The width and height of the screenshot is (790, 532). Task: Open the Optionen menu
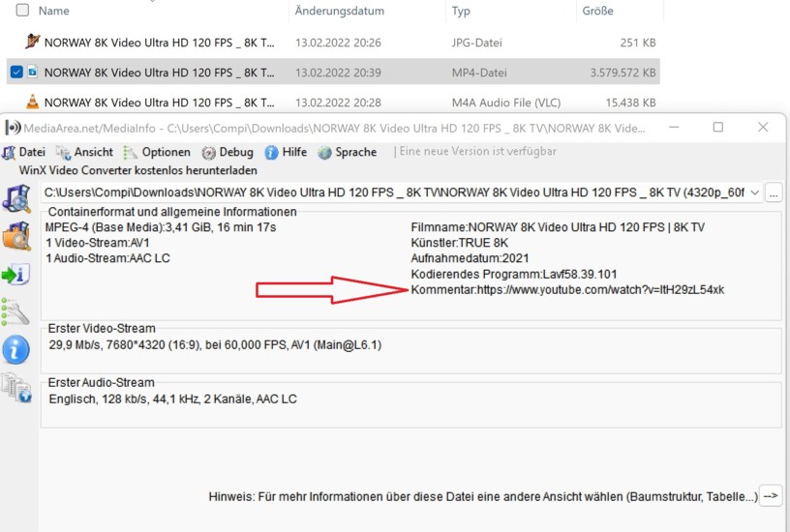(157, 152)
